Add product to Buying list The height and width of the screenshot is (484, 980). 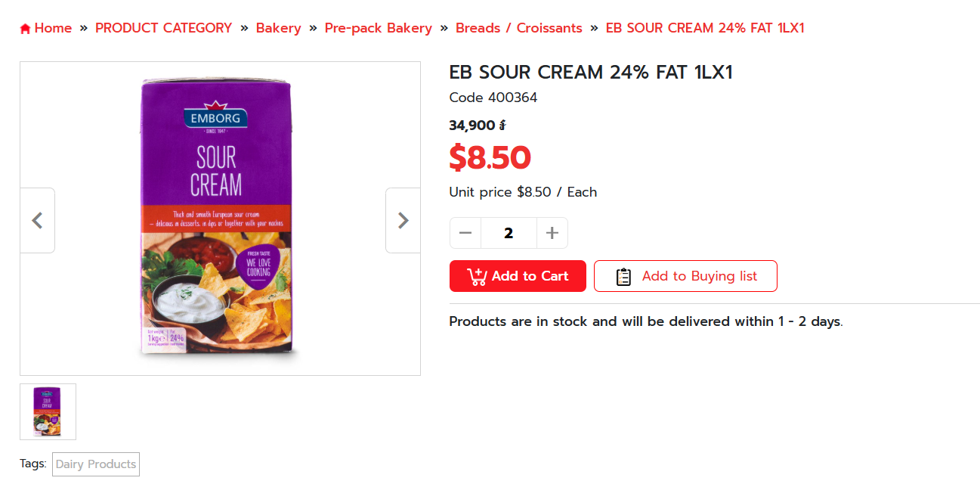pyautogui.click(x=685, y=276)
